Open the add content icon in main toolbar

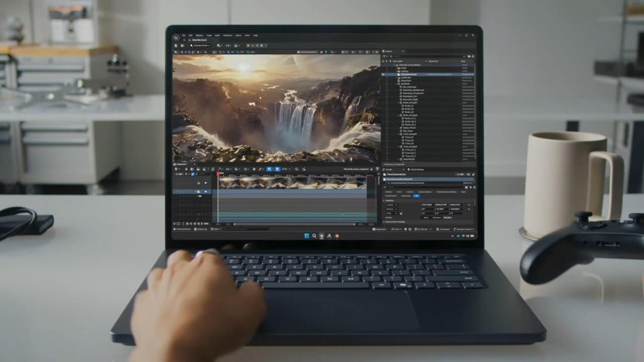[x=219, y=46]
